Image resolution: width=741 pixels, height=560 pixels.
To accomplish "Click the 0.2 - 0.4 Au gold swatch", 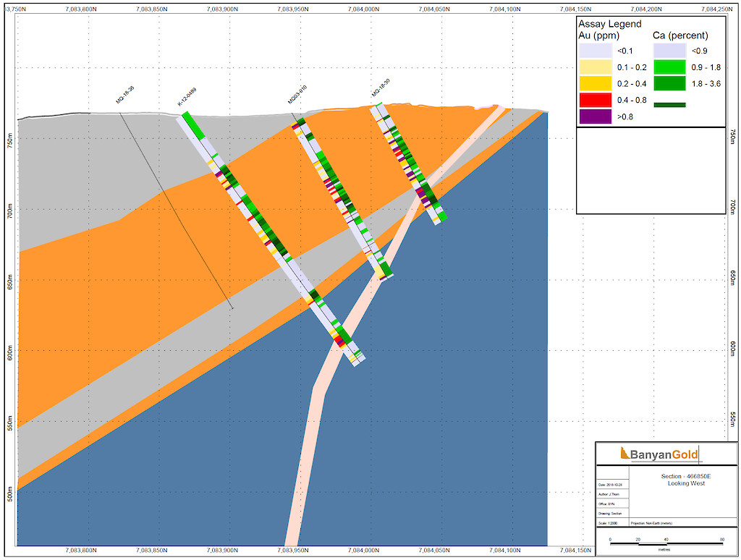I will 595,83.
